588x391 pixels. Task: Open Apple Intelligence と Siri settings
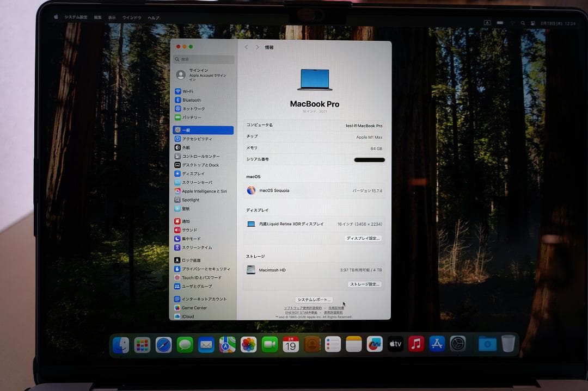coord(204,191)
